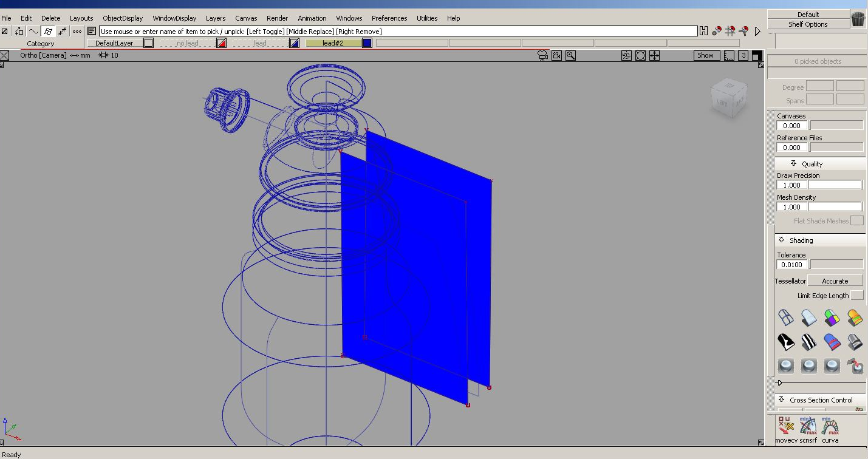Open the Render menu
This screenshot has width=868, height=459.
point(277,18)
